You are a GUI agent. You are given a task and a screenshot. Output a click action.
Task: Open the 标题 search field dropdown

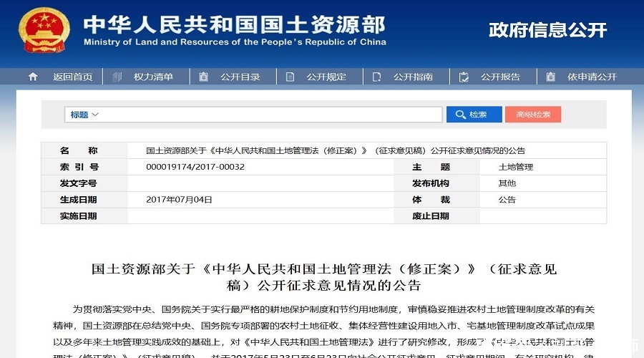click(x=84, y=115)
